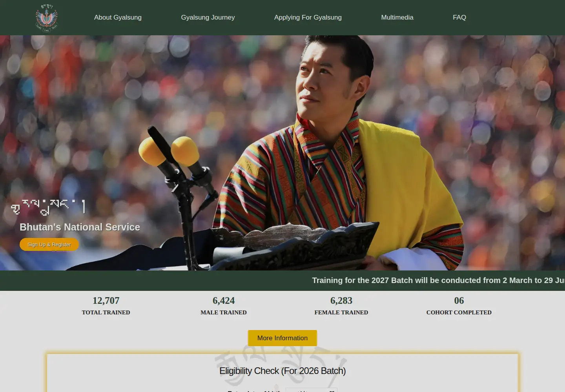Click the 2027 Batch training announcement ticker
This screenshot has width=565, height=392.
(x=438, y=281)
